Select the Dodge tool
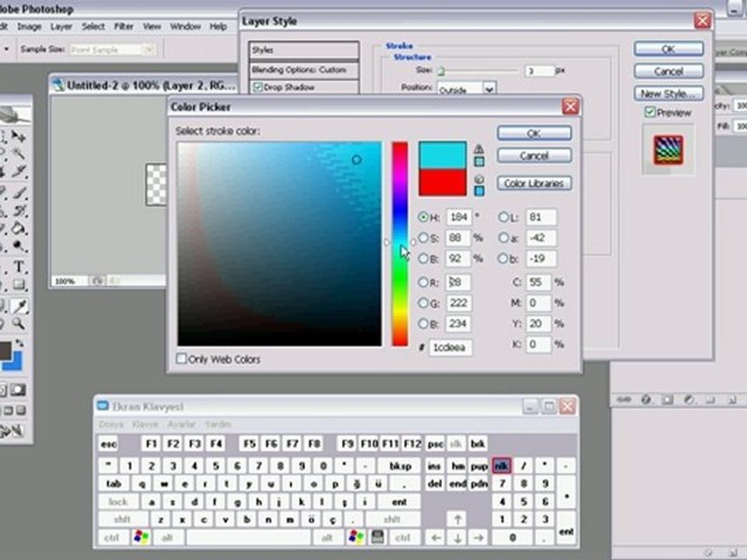This screenshot has width=747, height=560. (x=19, y=247)
